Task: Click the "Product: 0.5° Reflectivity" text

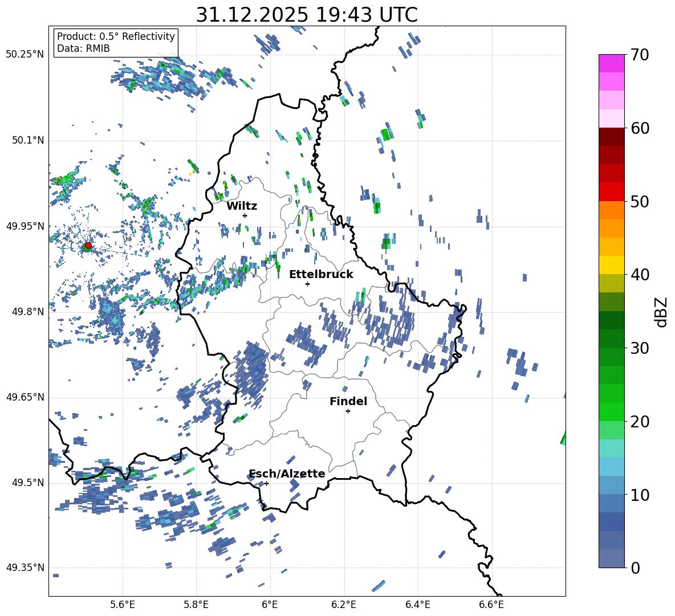Action: [x=116, y=36]
